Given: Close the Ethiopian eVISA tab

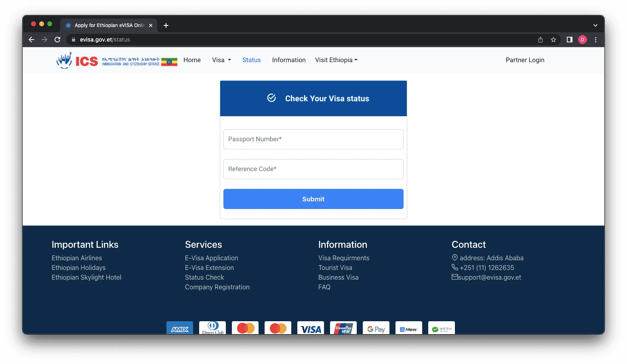Looking at the screenshot, I should 151,25.
